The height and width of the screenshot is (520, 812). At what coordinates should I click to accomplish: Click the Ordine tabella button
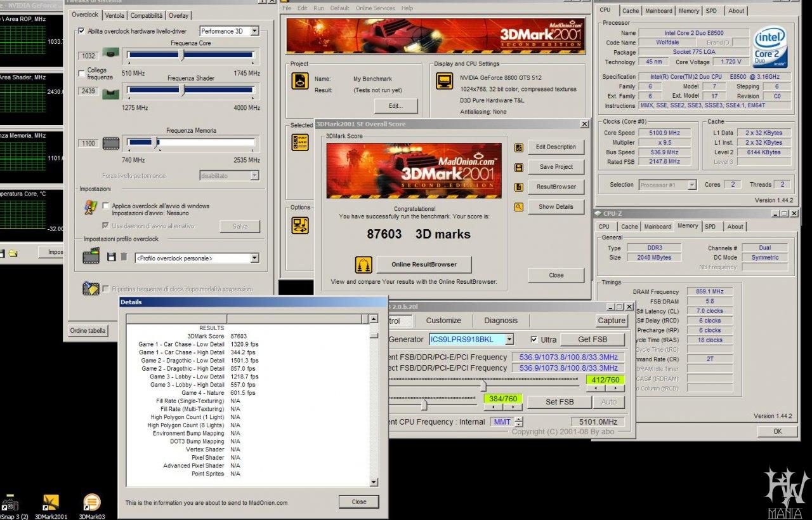click(88, 330)
